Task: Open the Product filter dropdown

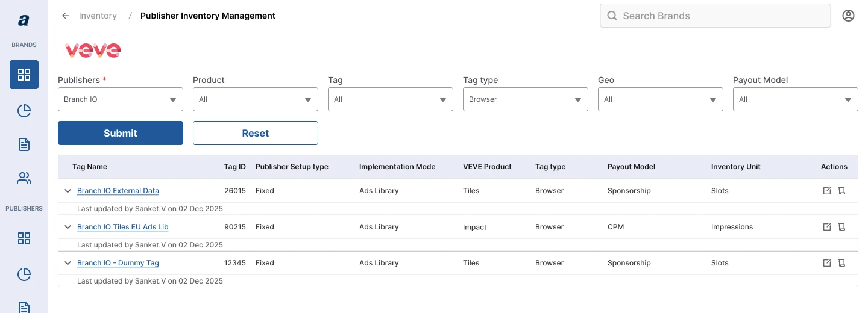Action: 256,99
